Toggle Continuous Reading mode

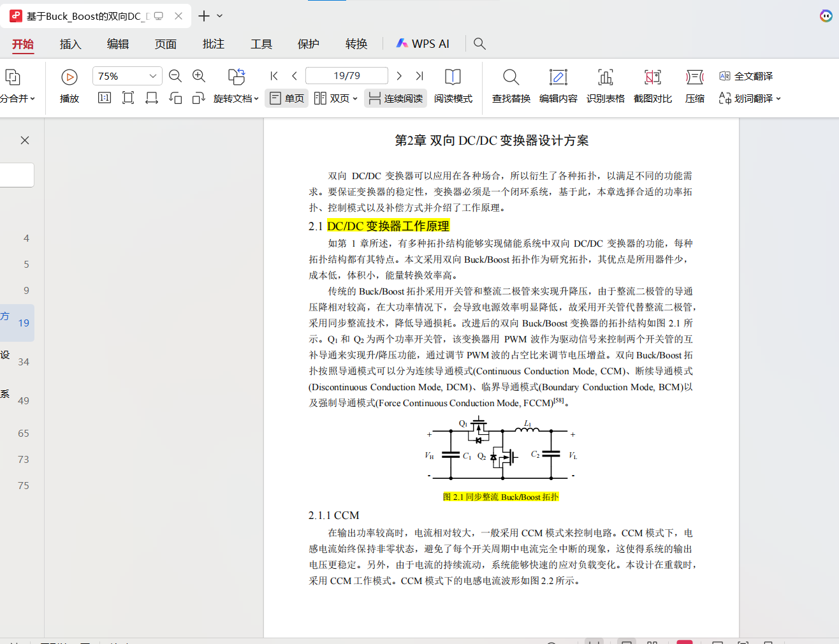(395, 98)
